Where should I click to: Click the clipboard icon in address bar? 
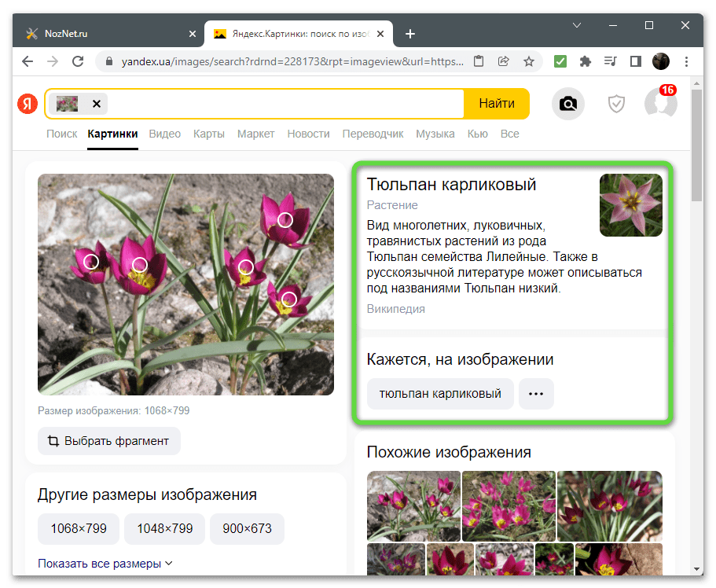(479, 61)
